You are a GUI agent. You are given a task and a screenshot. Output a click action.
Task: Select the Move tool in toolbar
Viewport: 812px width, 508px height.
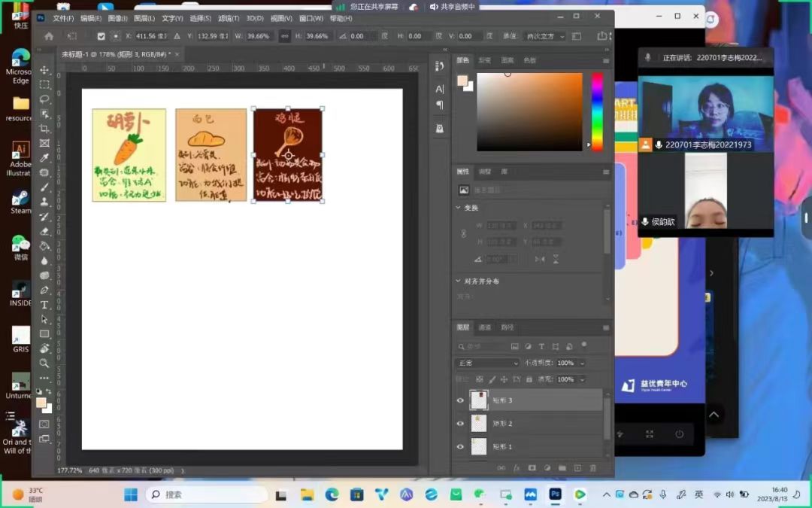[44, 70]
